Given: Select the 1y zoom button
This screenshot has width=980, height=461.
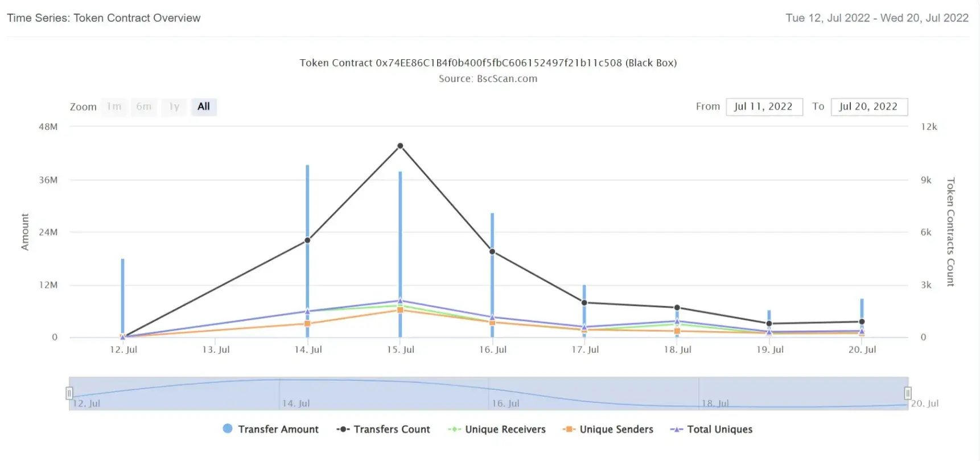Looking at the screenshot, I should click(x=174, y=106).
